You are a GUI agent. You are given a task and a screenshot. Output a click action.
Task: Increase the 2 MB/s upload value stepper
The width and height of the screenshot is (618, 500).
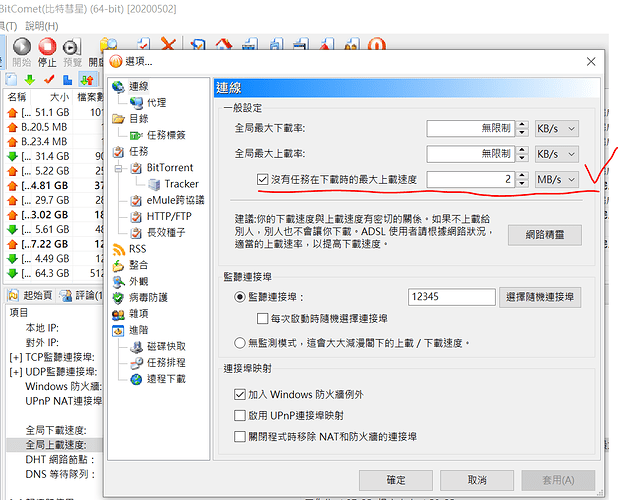(x=522, y=176)
